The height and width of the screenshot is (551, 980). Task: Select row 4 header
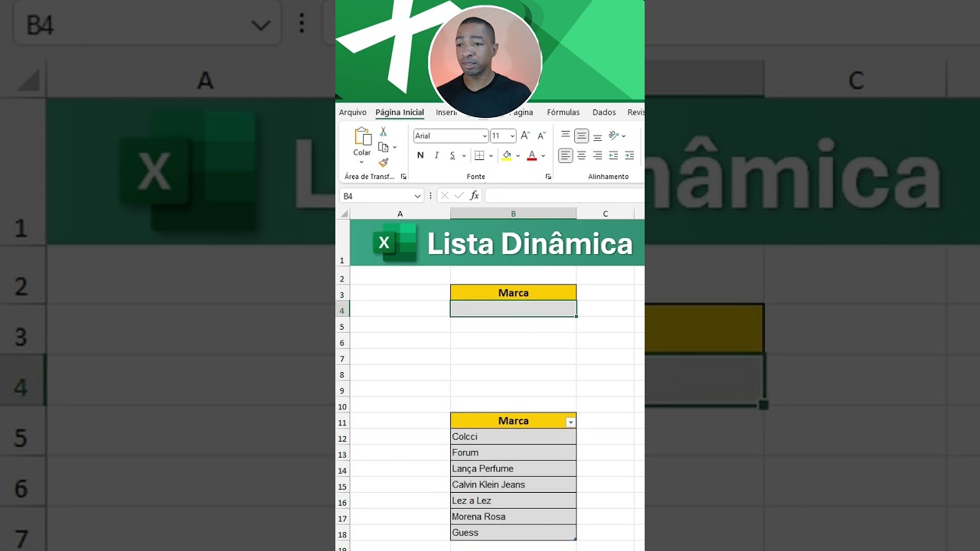342,310
